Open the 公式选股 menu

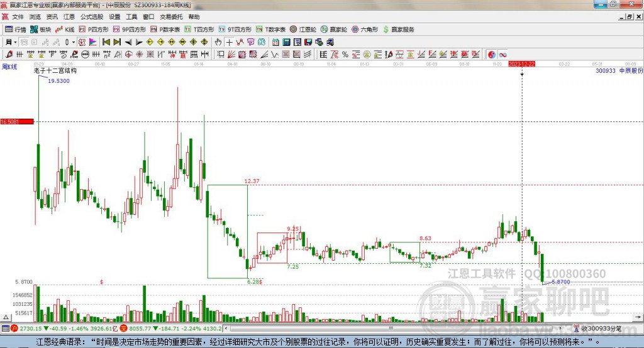[x=92, y=17]
